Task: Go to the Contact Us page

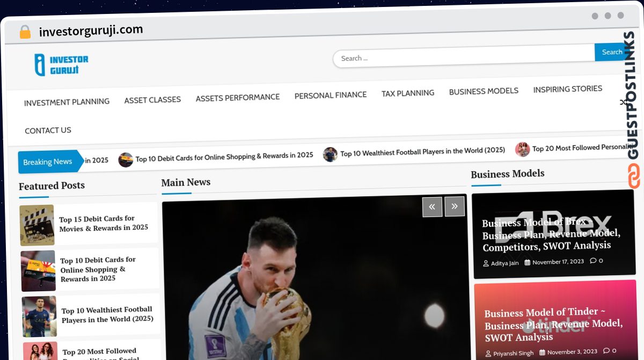Action: (48, 131)
